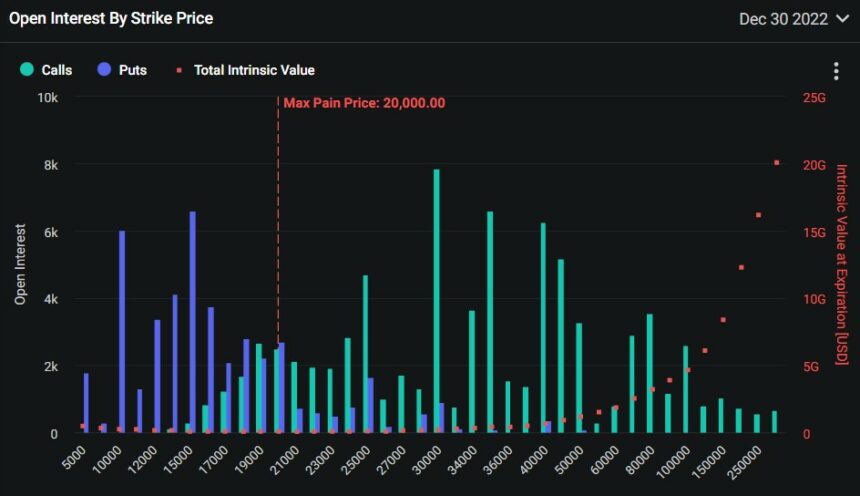
Task: Click the Max Pain Price label
Action: pos(364,102)
